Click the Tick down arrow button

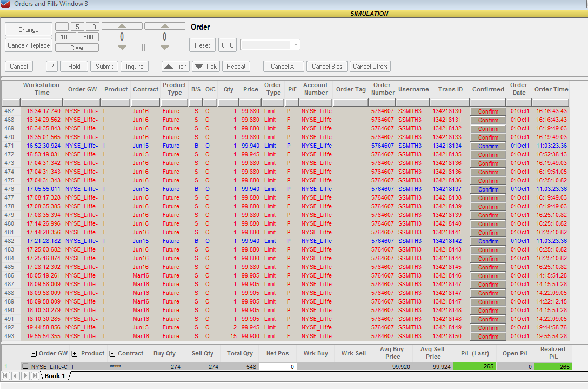click(x=206, y=67)
